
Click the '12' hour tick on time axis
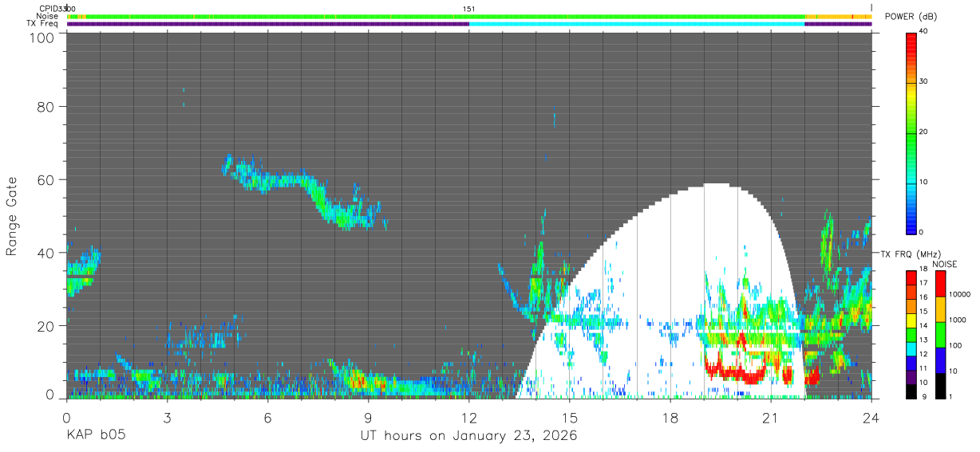469,418
